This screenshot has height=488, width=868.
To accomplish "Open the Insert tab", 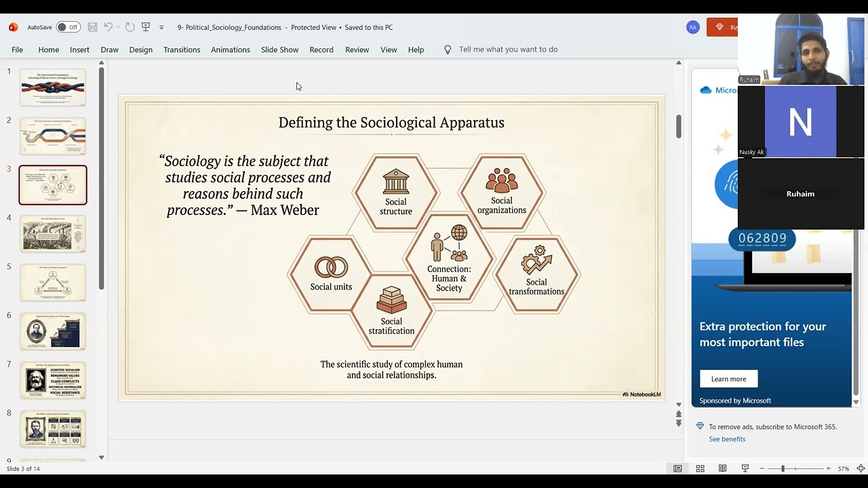I will pos(79,49).
